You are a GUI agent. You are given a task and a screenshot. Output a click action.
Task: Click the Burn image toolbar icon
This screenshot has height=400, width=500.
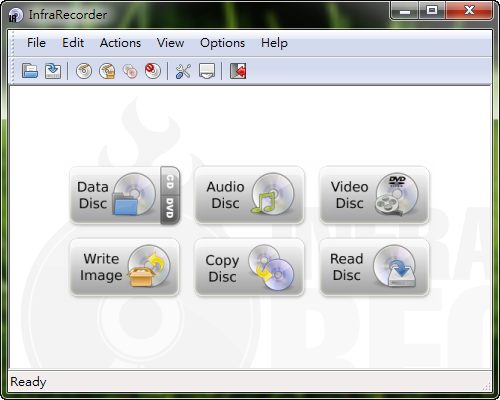point(107,71)
